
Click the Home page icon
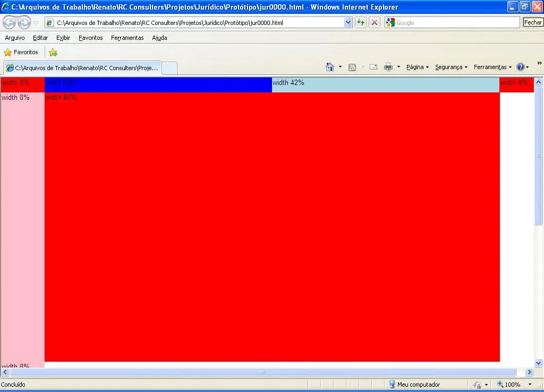[x=330, y=67]
